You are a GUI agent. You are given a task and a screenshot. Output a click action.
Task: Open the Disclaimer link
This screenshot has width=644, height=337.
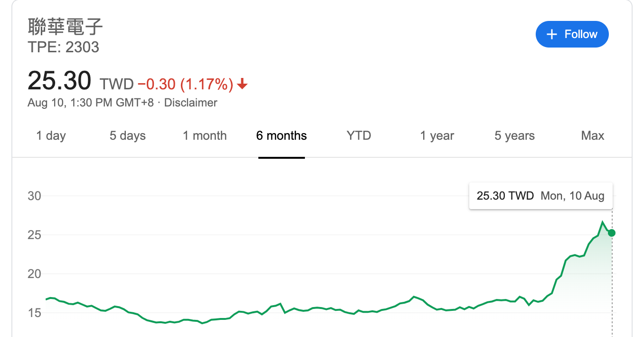(x=190, y=103)
